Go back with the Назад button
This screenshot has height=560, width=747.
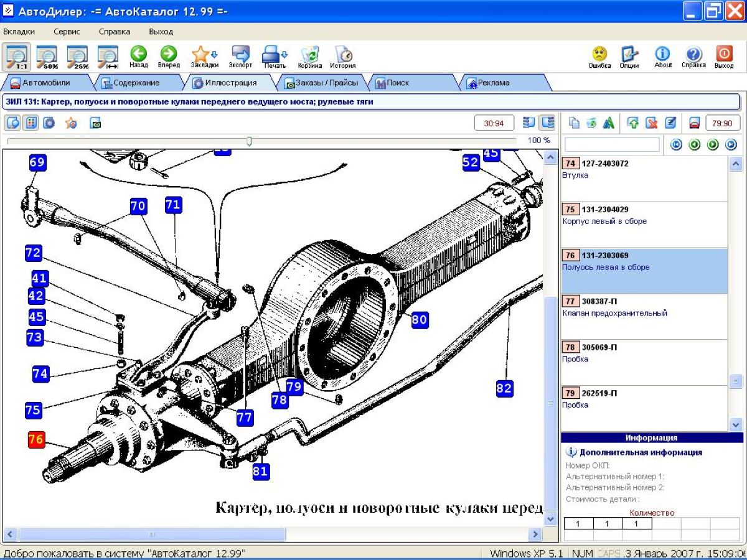tap(138, 57)
